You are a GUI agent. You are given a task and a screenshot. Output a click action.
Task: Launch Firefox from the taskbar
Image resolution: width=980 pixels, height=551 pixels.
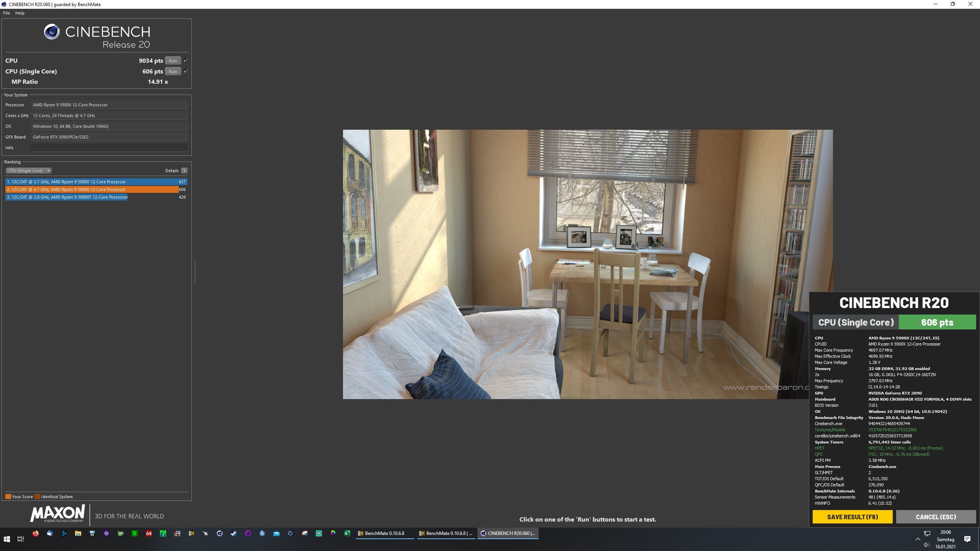click(36, 533)
